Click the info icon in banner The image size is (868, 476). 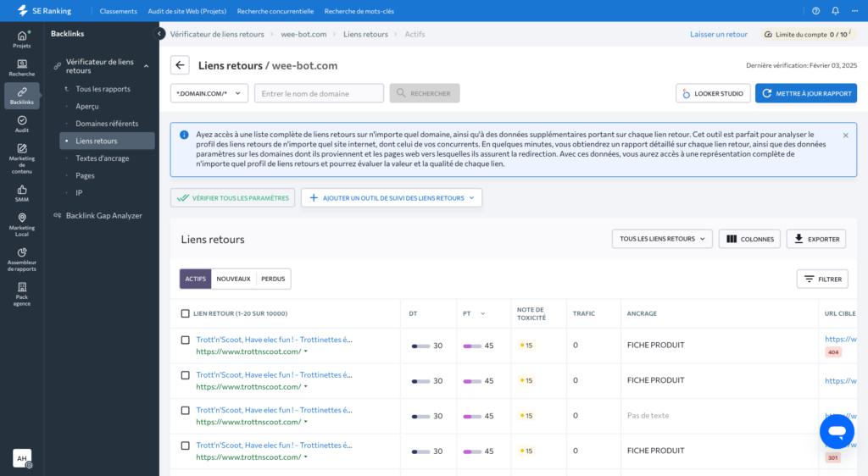(x=184, y=135)
